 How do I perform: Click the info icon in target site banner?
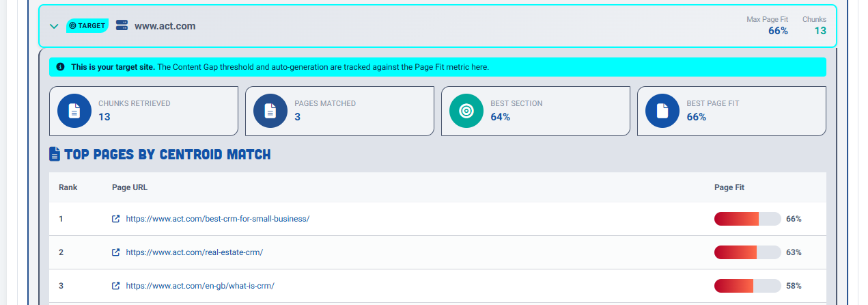click(x=61, y=67)
